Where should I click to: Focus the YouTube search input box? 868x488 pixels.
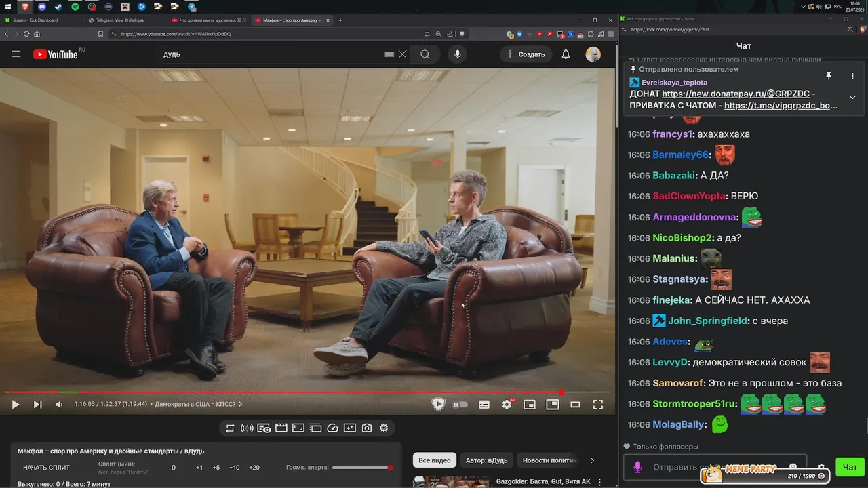(x=271, y=54)
